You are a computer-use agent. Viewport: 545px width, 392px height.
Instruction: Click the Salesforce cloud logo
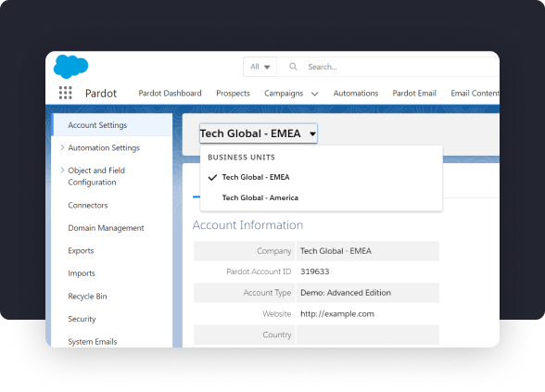pyautogui.click(x=70, y=67)
